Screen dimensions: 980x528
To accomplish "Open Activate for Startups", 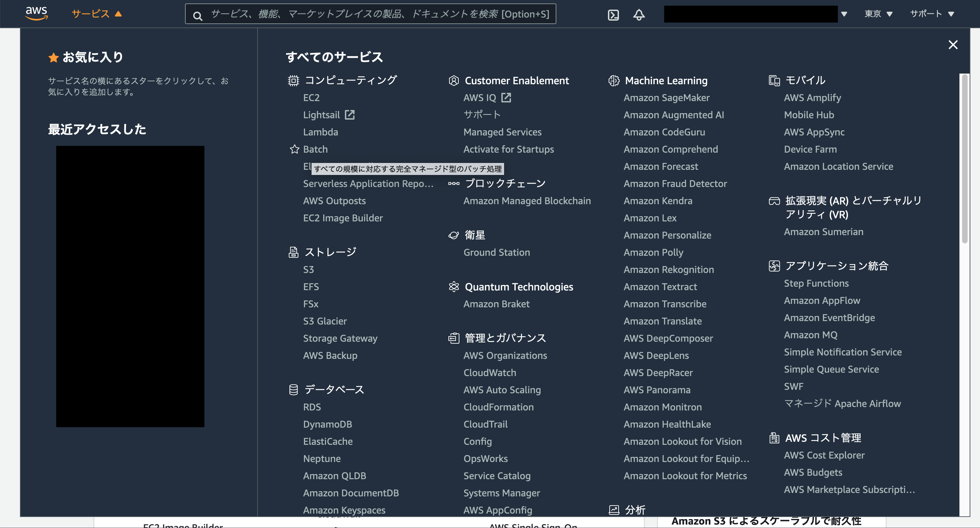I will pyautogui.click(x=509, y=149).
